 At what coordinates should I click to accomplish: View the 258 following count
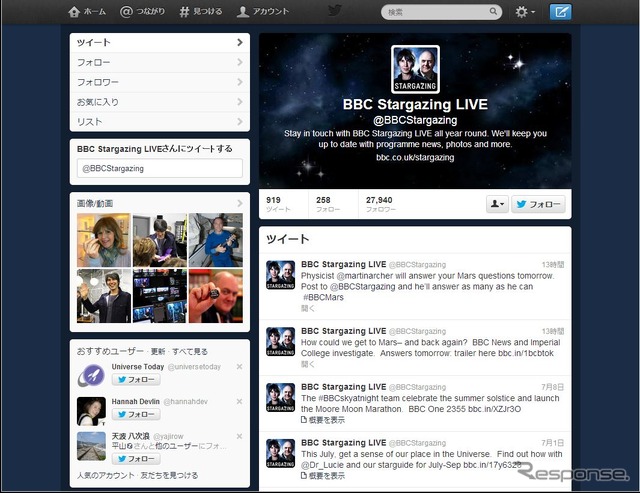[x=328, y=204]
